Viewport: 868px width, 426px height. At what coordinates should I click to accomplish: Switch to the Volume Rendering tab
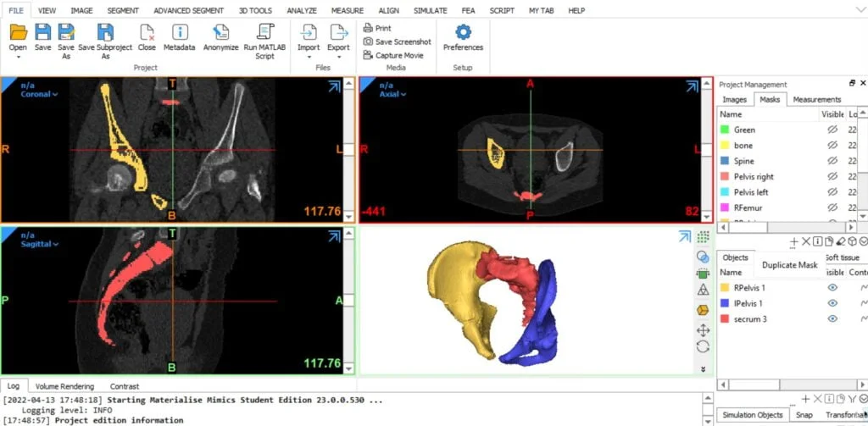[x=64, y=386]
